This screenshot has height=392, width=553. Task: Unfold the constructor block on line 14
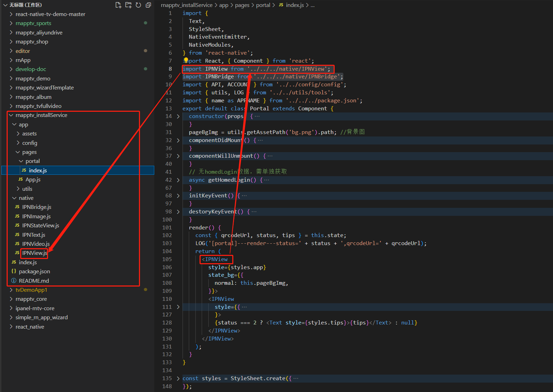tap(178, 116)
